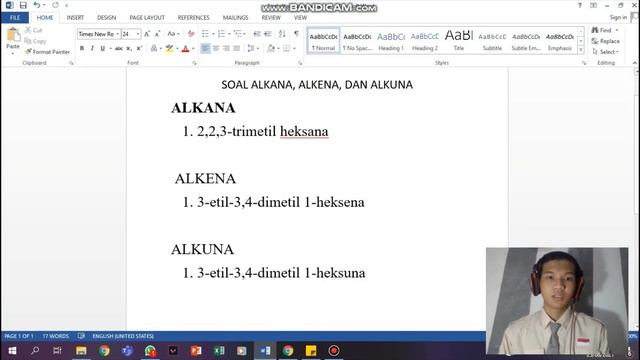The height and width of the screenshot is (360, 640).
Task: Open Change Case Aa dropdown
Action: [x=173, y=34]
